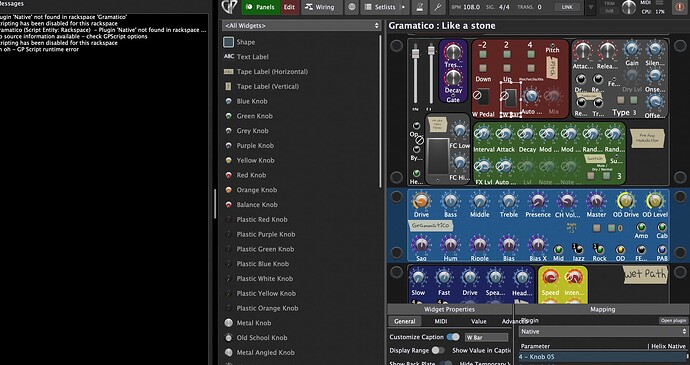Click the Master knob on blue amp panel
The width and height of the screenshot is (690, 365).
[x=596, y=201]
